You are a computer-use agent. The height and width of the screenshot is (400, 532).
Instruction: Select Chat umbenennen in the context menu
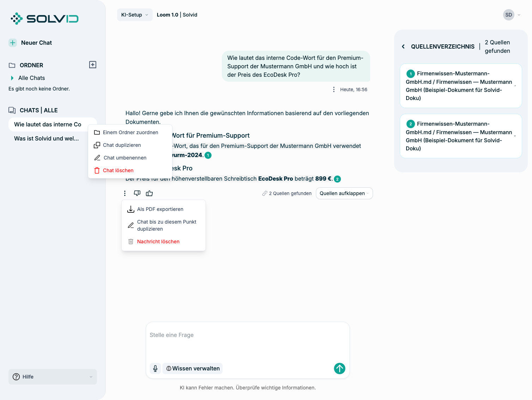[x=130, y=158]
